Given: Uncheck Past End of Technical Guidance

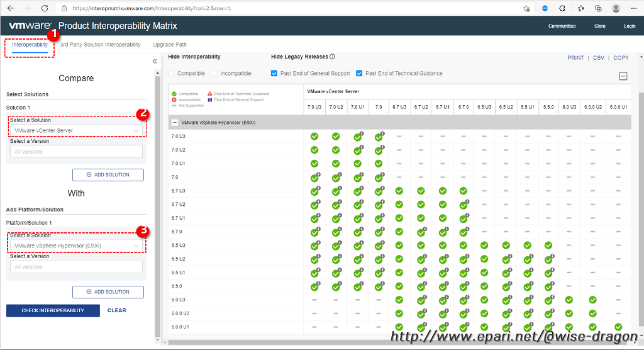Looking at the screenshot, I should [x=359, y=73].
